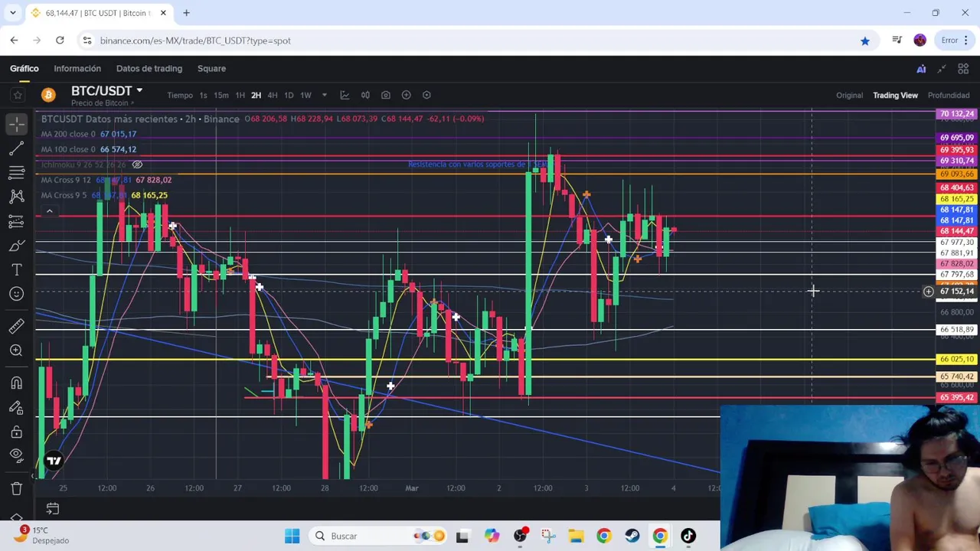This screenshot has width=980, height=551.
Task: Click the add/compare plus circle icon
Action: click(407, 95)
